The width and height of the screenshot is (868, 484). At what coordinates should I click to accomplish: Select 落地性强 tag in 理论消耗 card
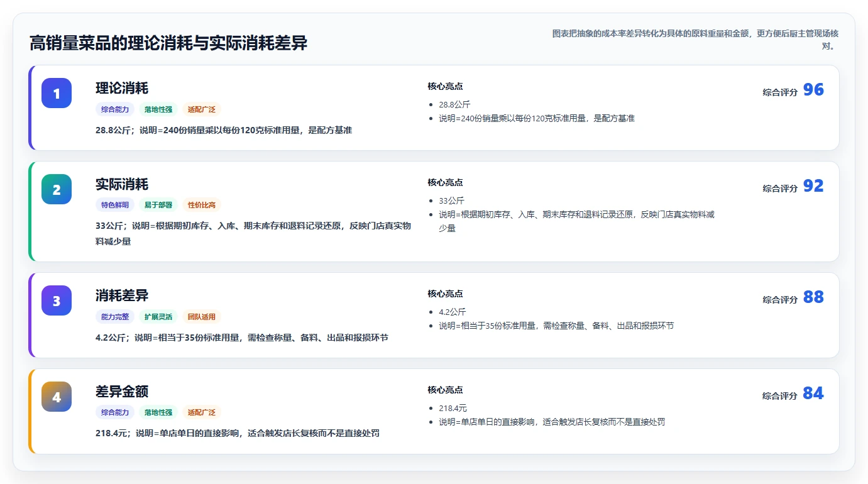click(158, 109)
